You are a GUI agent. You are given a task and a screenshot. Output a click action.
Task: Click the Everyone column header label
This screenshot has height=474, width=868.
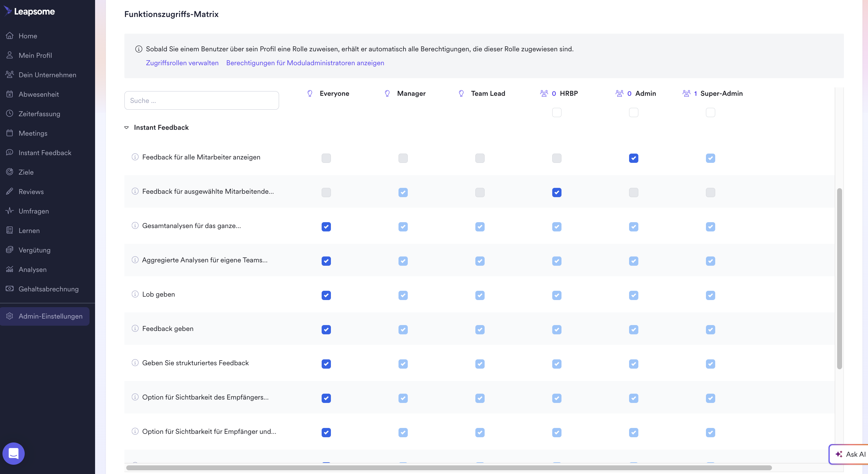click(334, 93)
